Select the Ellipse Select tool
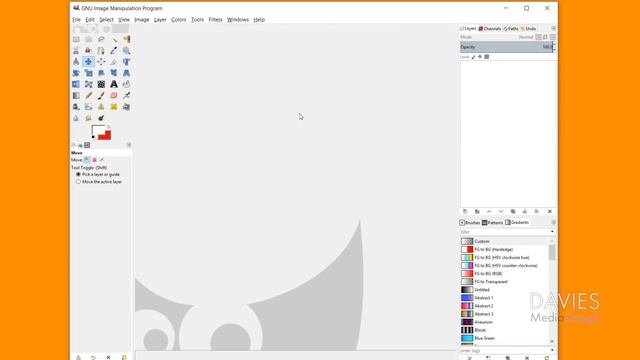This screenshot has width=640, height=360. coord(88,39)
